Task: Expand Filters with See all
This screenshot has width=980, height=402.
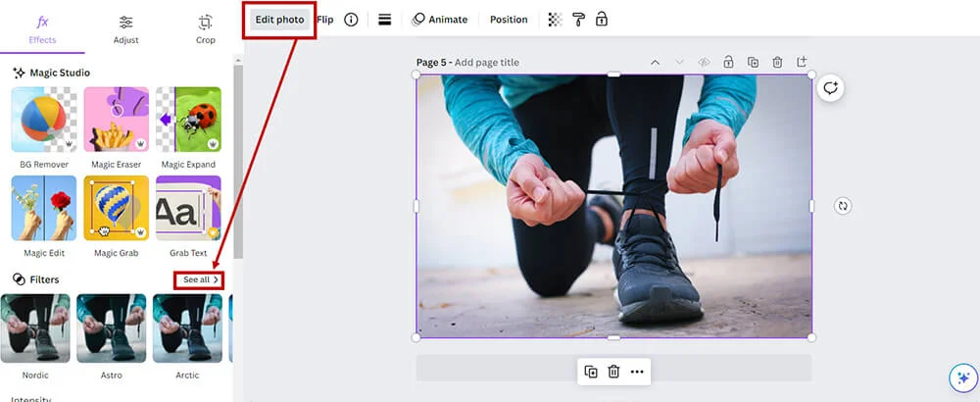Action: [x=201, y=279]
